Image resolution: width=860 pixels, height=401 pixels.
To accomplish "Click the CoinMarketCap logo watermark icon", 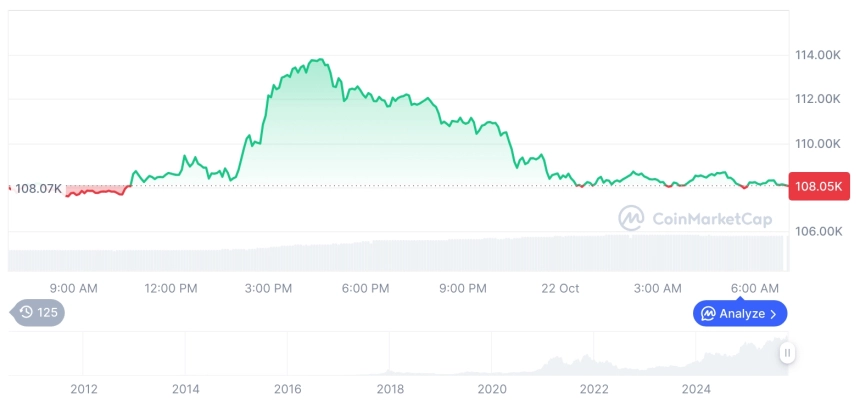I will pyautogui.click(x=631, y=218).
